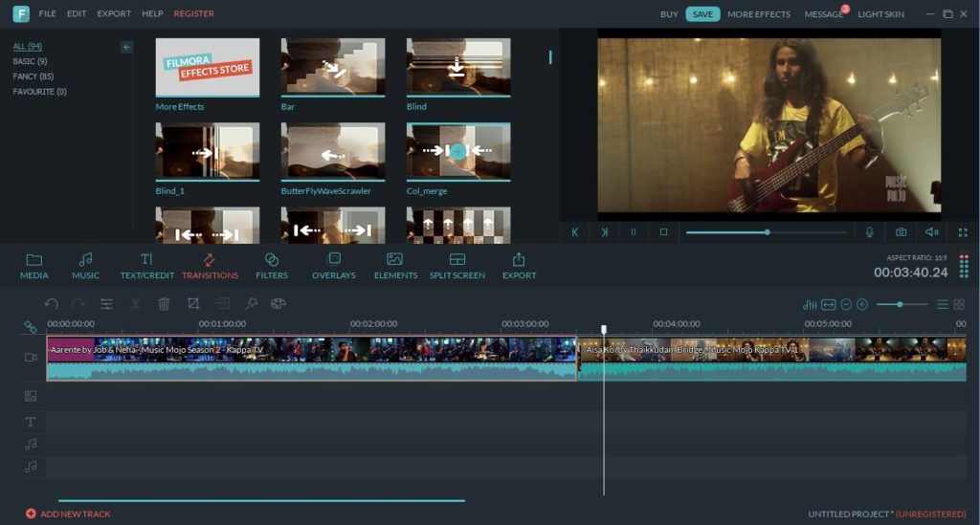Image resolution: width=980 pixels, height=525 pixels.
Task: Toggle full screen preview
Action: point(963,232)
